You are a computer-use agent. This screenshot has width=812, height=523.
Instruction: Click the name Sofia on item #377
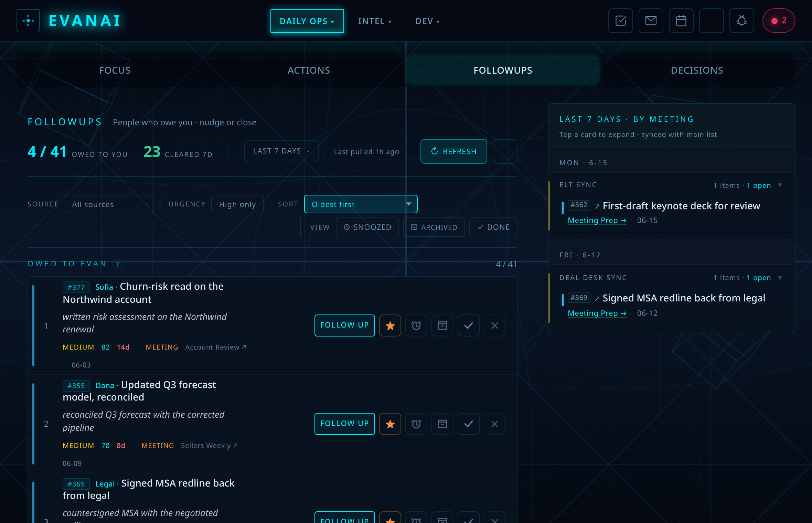coord(104,287)
